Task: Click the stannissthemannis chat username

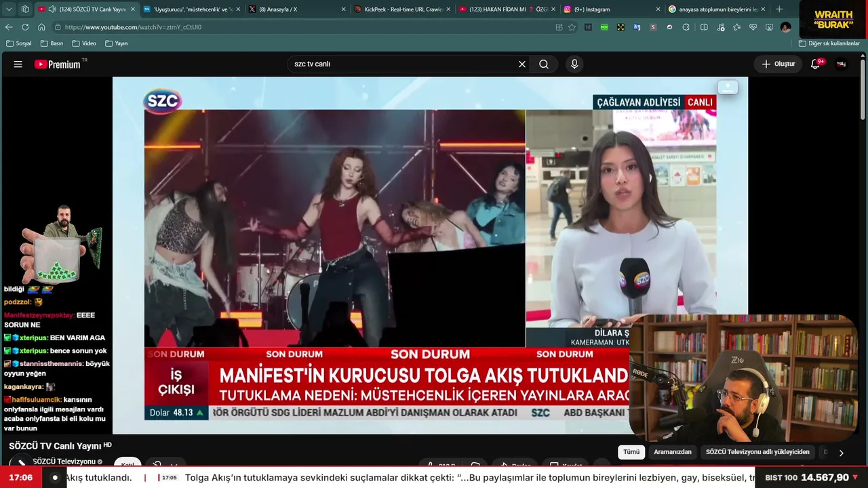Action: point(51,364)
